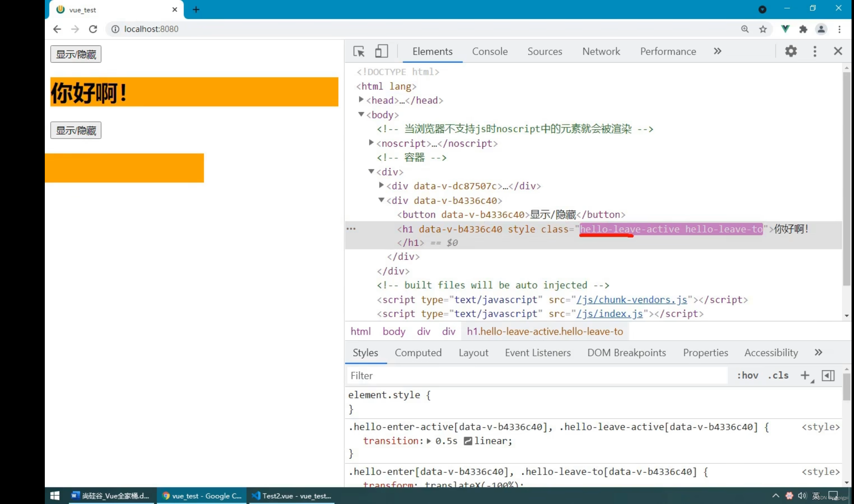Switch to the Word document taskbar item
The height and width of the screenshot is (504, 854).
tap(111, 496)
